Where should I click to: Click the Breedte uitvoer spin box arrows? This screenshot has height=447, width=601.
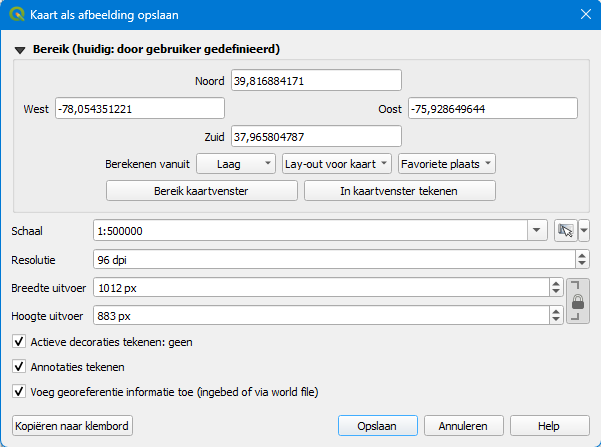pos(556,288)
